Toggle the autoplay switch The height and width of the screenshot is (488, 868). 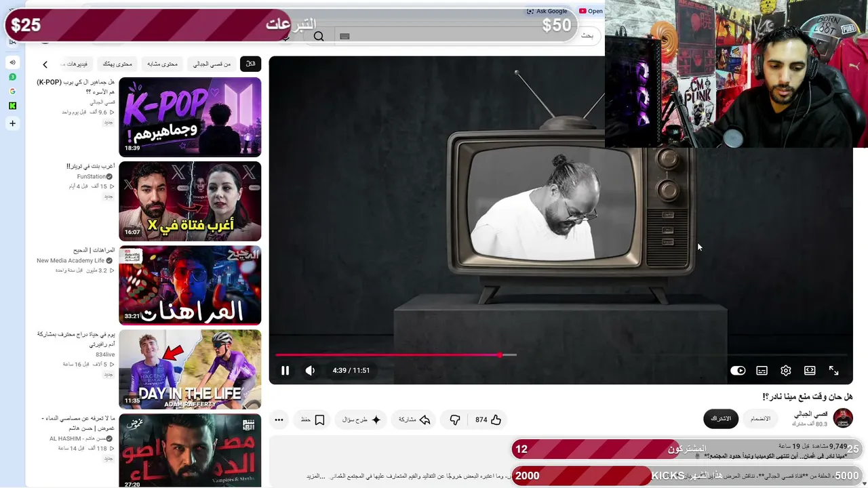tap(738, 371)
